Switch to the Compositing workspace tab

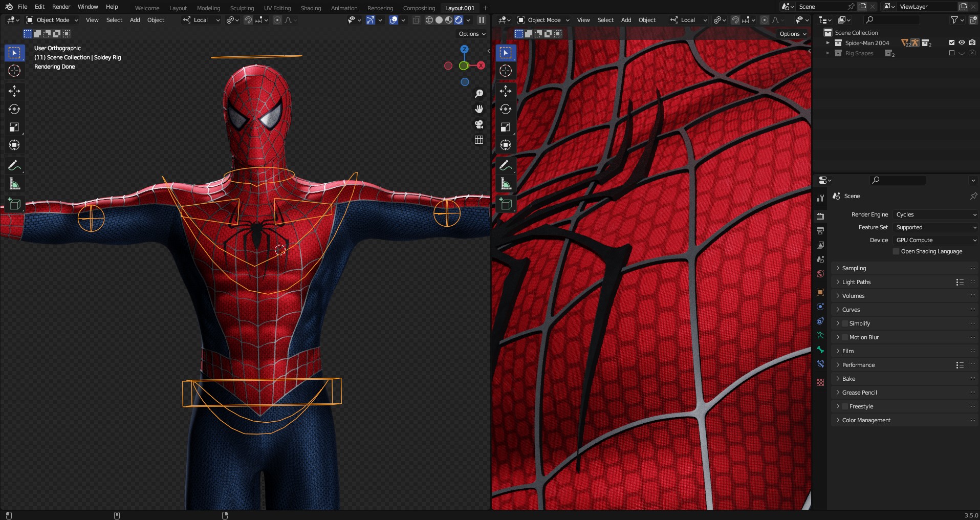pos(419,8)
